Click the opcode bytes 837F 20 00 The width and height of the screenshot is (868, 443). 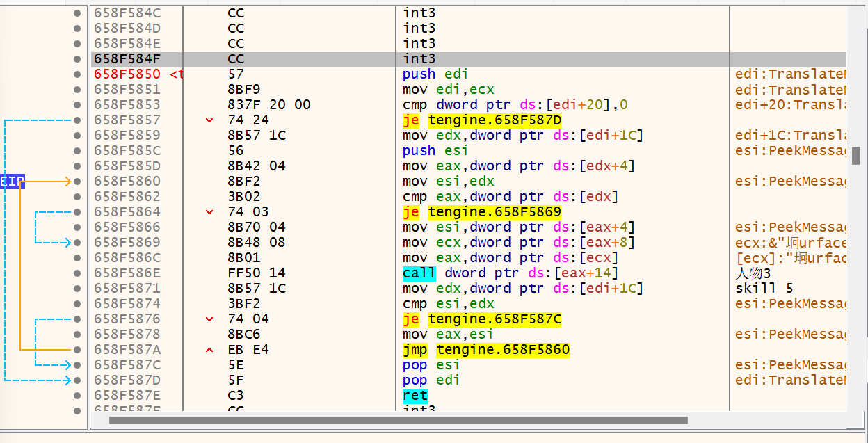point(269,105)
